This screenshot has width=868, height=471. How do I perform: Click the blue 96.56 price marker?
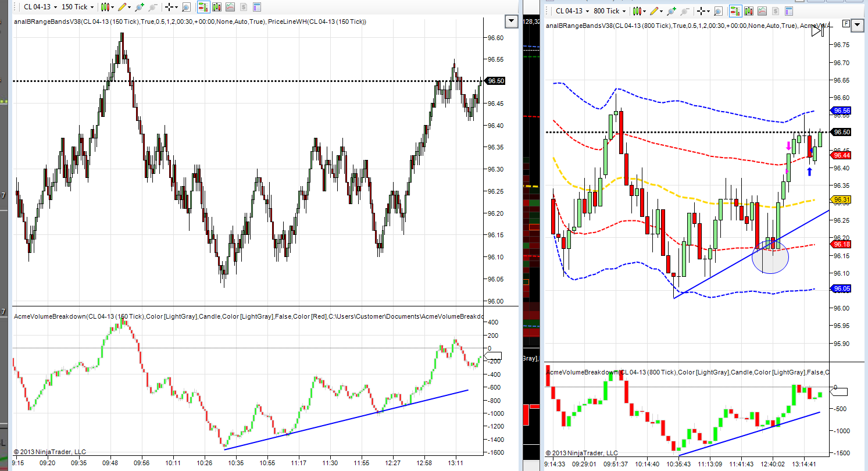point(842,110)
